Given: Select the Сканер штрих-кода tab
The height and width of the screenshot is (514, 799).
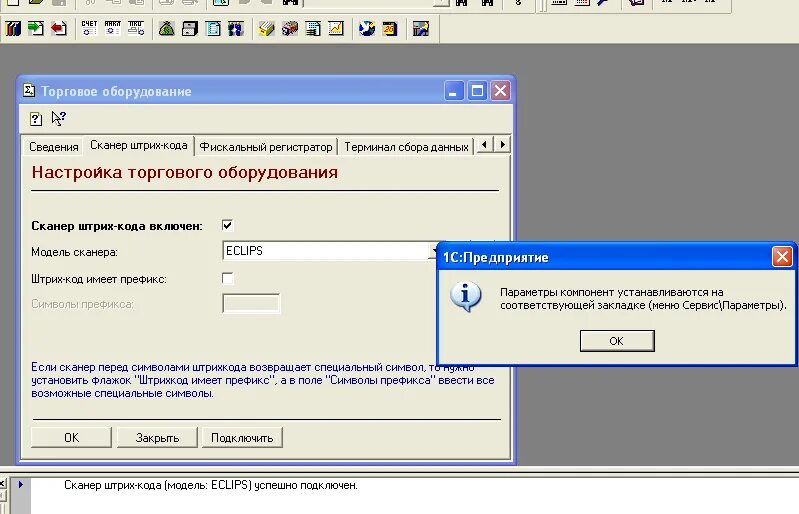Looking at the screenshot, I should click(x=139, y=145).
